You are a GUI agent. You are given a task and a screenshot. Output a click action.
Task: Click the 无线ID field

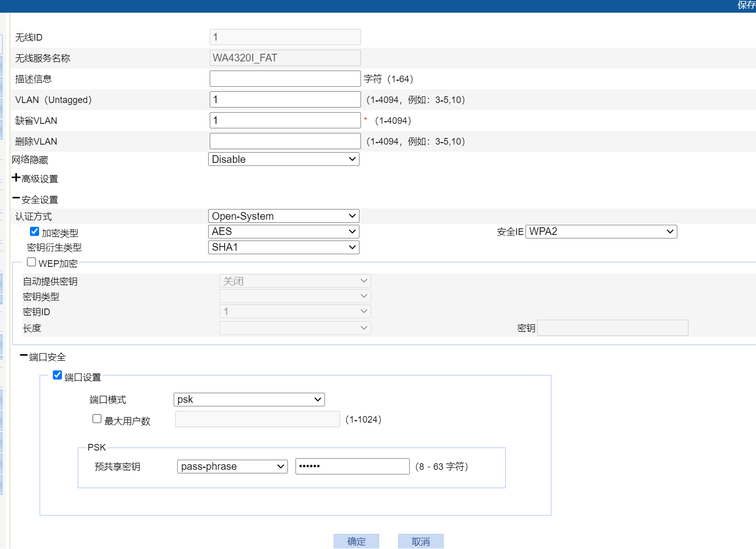[x=285, y=37]
